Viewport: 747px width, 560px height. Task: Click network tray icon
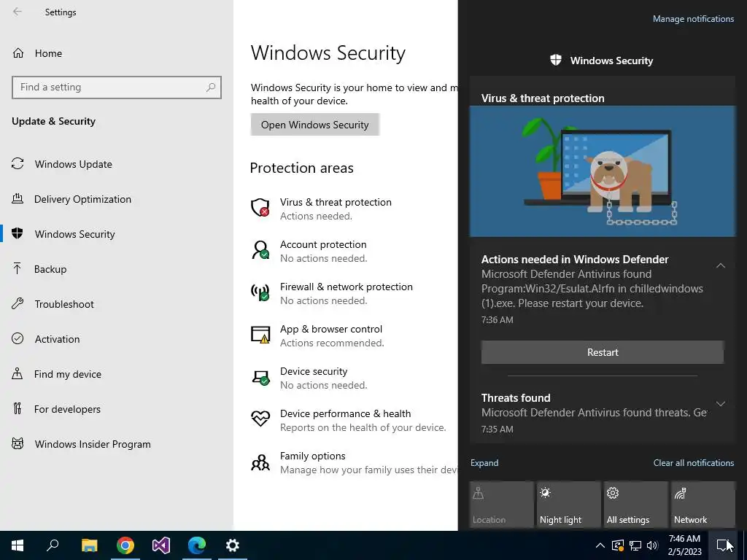point(635,545)
